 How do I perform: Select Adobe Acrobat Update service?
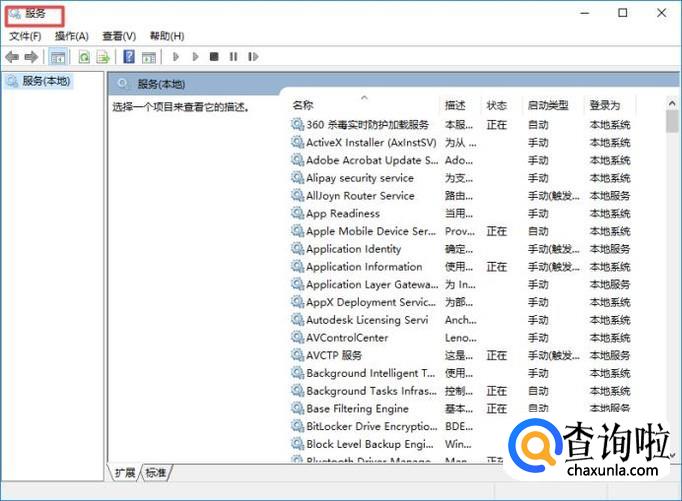pos(461,161)
